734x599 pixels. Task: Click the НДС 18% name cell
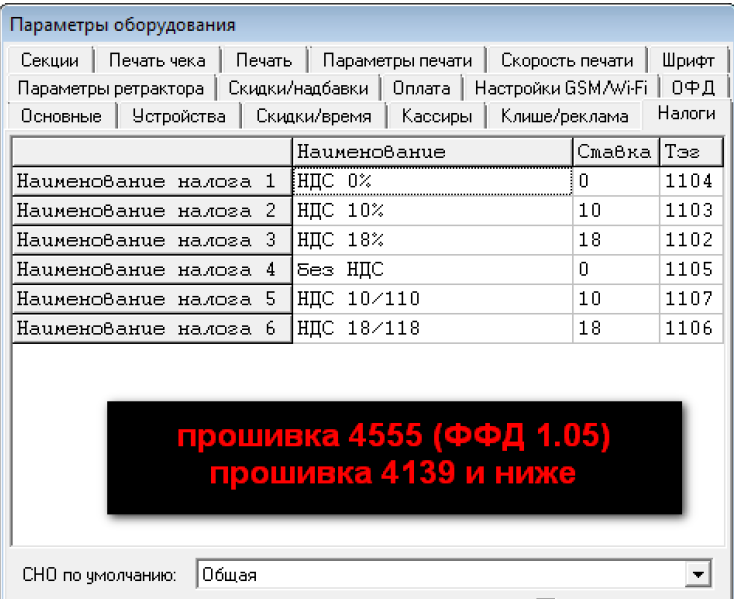pyautogui.click(x=433, y=240)
